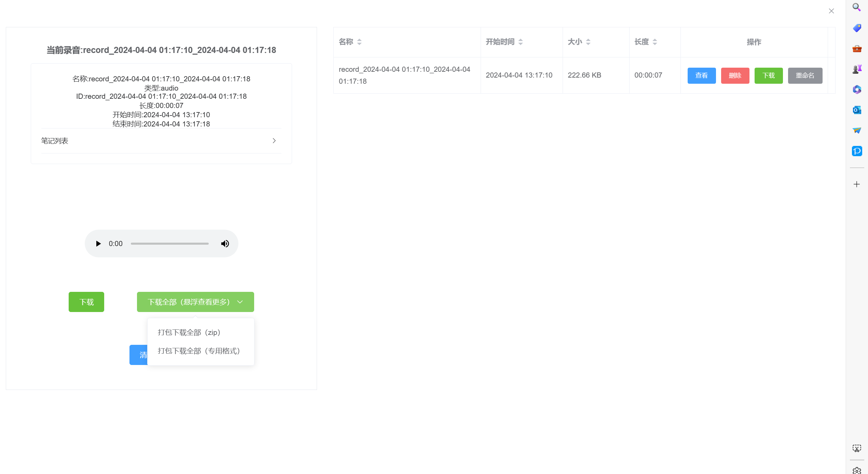868x474 pixels.
Task: Click 重命名 to rename the recording
Action: click(x=805, y=76)
